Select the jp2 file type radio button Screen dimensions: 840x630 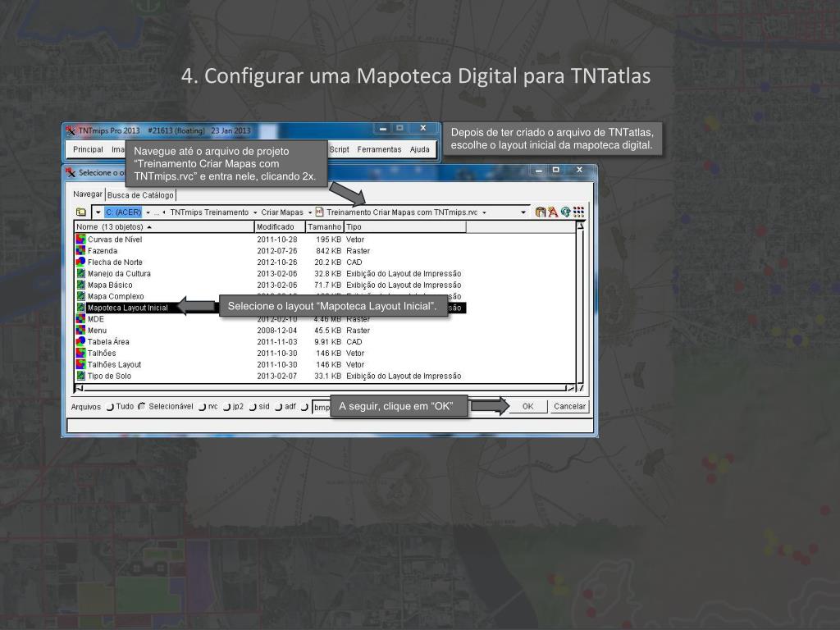click(x=226, y=407)
